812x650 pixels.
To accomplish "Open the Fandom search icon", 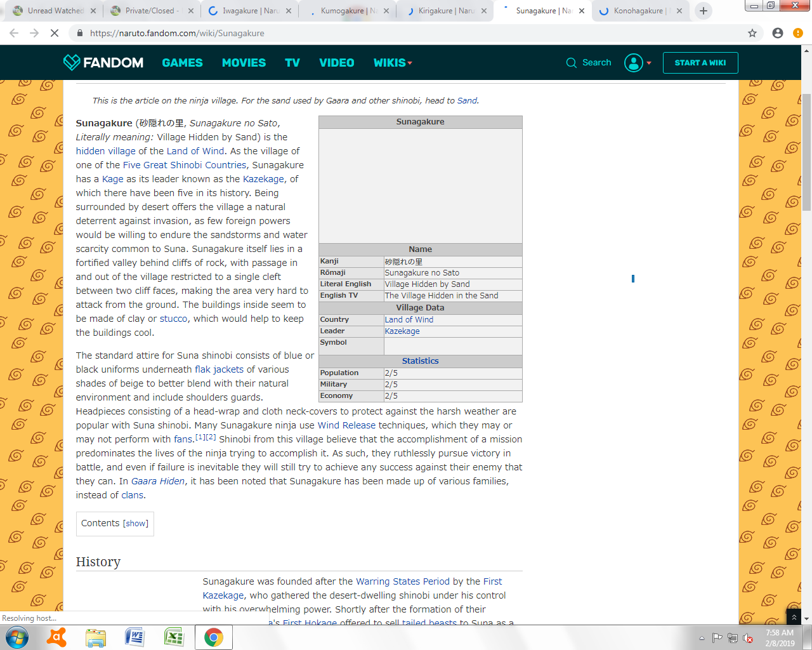I will click(x=571, y=63).
